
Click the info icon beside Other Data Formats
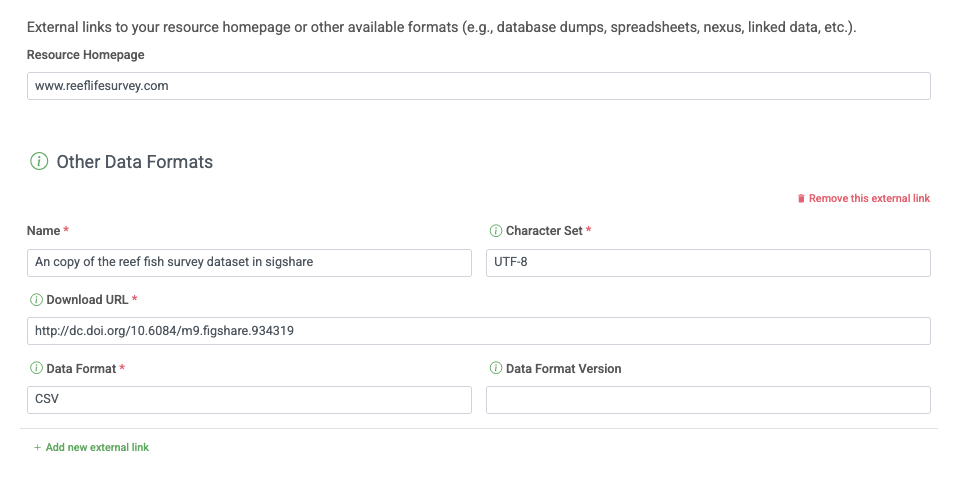coord(39,161)
